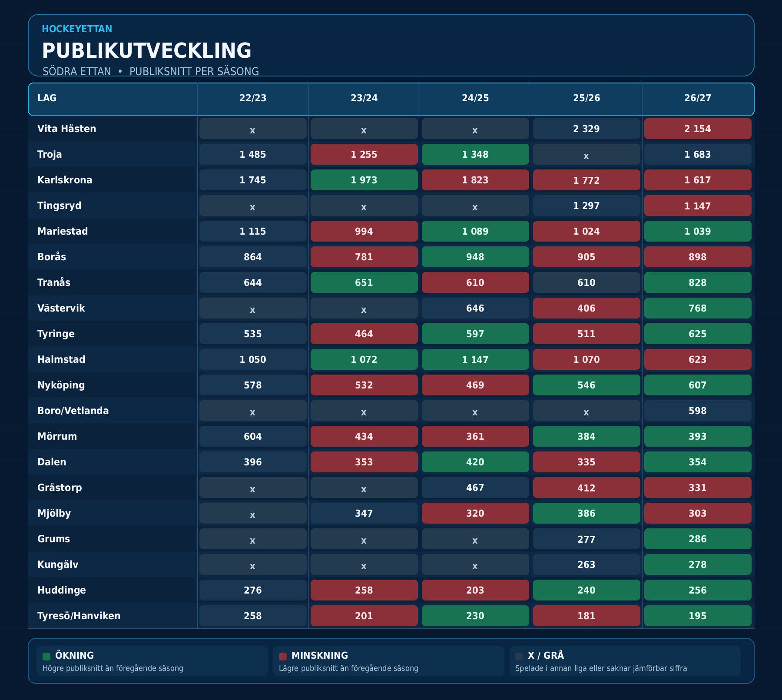Click the PUBLIKUTVECKLING title
Viewport: 782px width, 700px height.
point(147,50)
